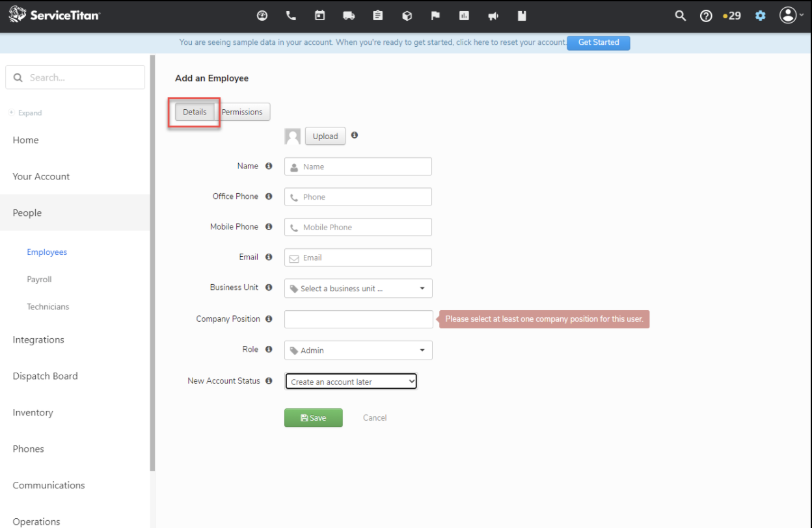The height and width of the screenshot is (528, 812).
Task: Open the user profile menu in top right
Action: 790,16
